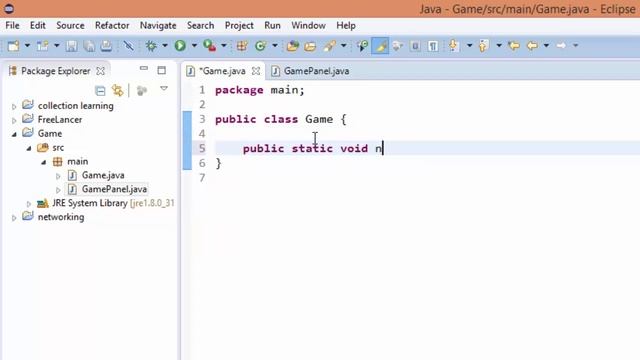Screen dimensions: 640x360
Task: Collapse the main package node
Action: coord(43,162)
